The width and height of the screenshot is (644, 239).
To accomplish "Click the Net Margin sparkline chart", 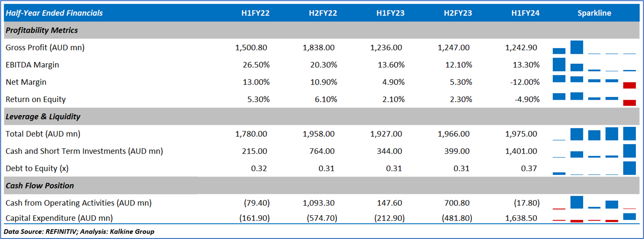I will click(594, 82).
